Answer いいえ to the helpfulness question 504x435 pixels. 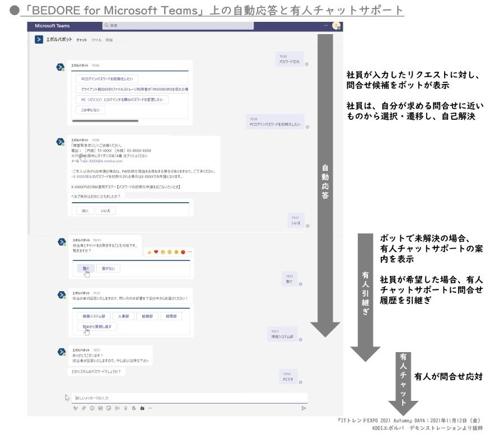tap(105, 211)
